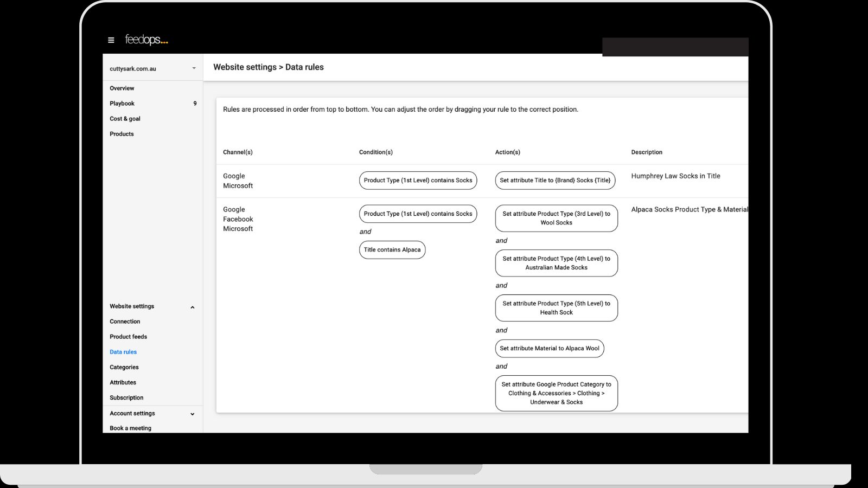Collapse the Website settings section
The width and height of the screenshot is (868, 488).
(x=192, y=307)
